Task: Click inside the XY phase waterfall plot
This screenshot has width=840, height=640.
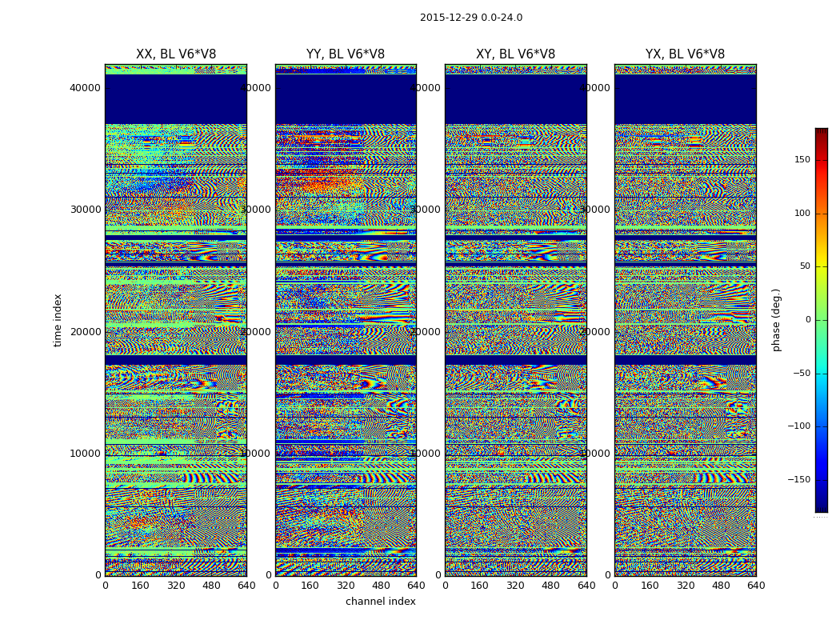Action: (515, 320)
